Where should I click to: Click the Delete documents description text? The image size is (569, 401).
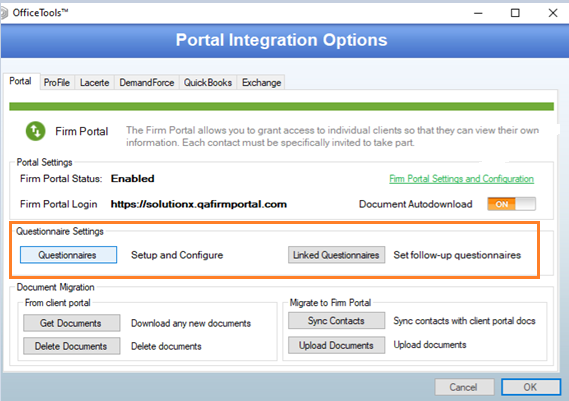pyautogui.click(x=166, y=346)
